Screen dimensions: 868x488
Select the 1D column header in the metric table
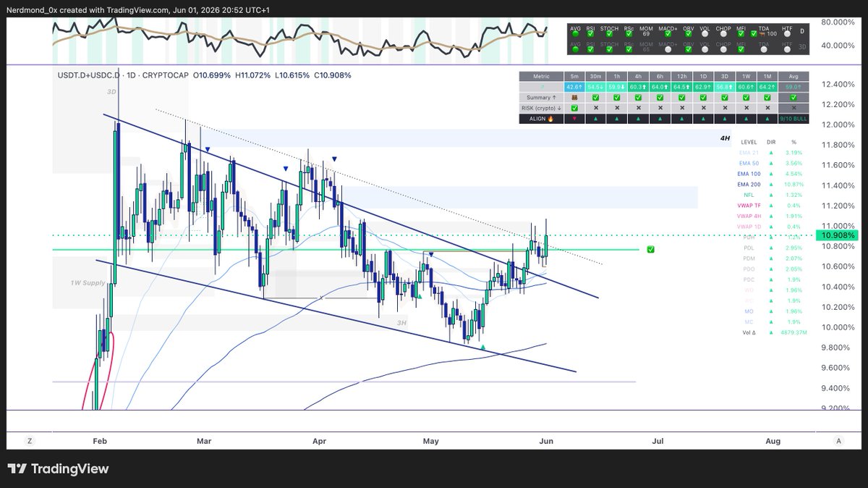tap(703, 76)
